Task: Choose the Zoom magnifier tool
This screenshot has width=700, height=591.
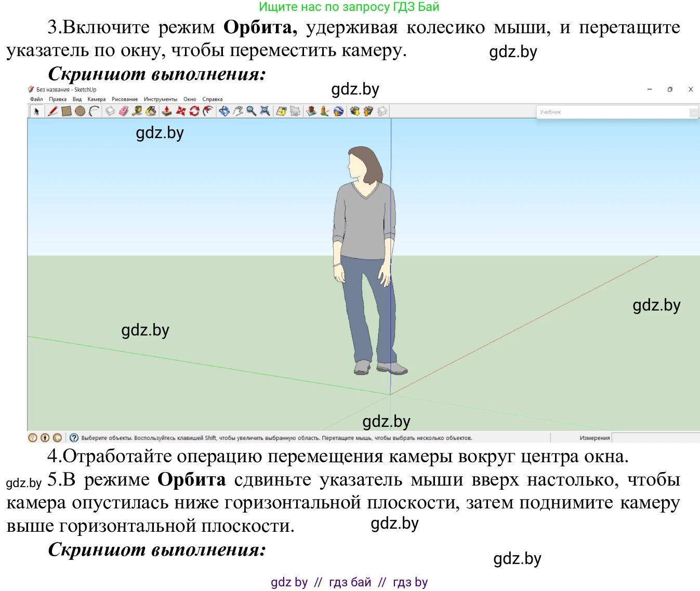Action: pyautogui.click(x=251, y=111)
